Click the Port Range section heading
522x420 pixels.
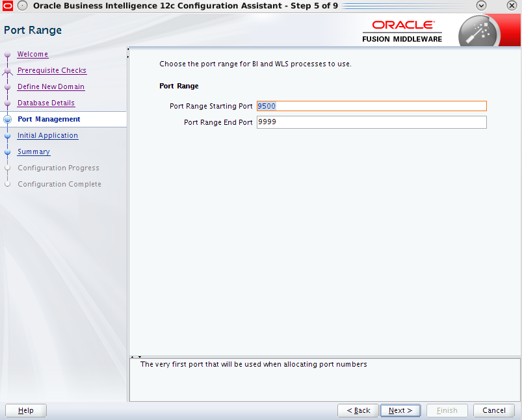[179, 86]
